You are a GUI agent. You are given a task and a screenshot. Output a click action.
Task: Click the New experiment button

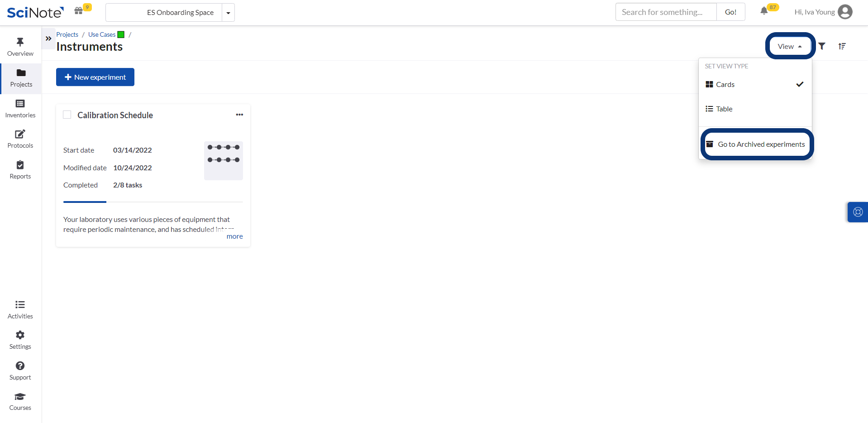[95, 77]
